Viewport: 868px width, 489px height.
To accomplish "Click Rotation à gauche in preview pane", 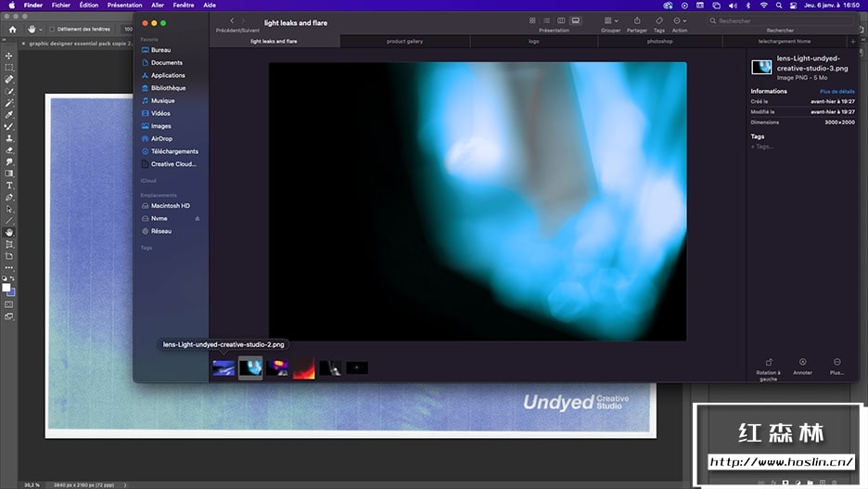I will point(769,362).
